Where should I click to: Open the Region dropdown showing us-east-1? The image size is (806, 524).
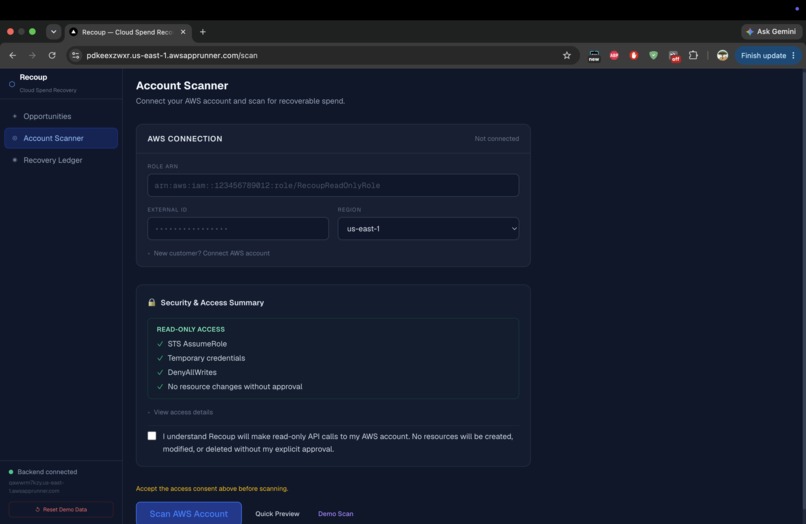428,228
